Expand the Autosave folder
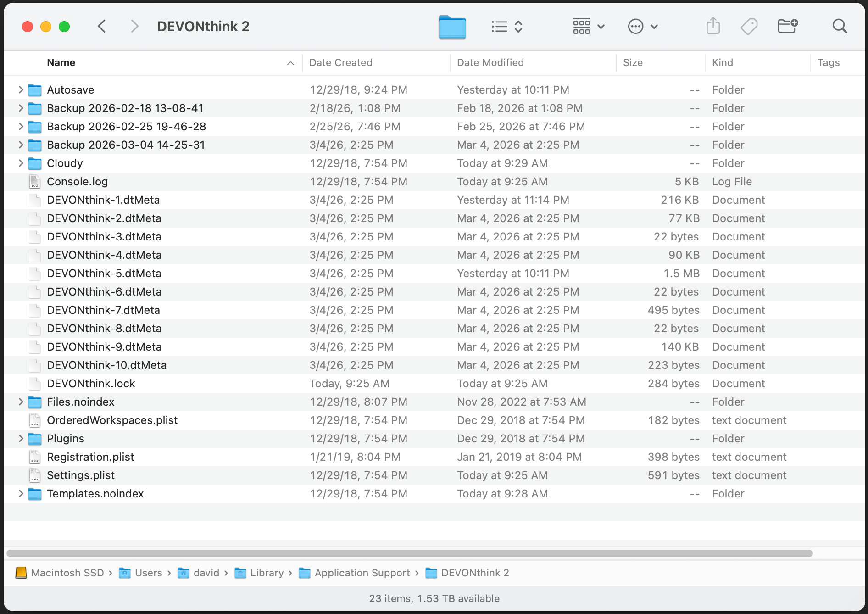This screenshot has height=614, width=868. click(21, 90)
